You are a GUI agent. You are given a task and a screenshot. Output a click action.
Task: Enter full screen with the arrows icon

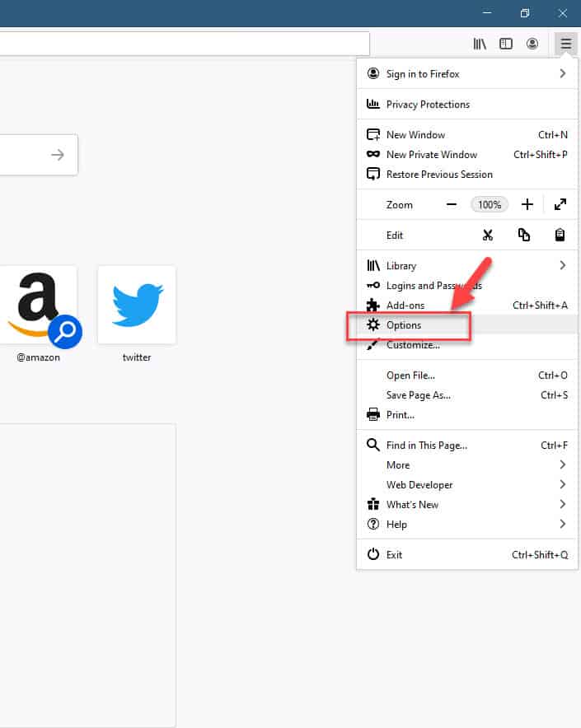pos(560,204)
